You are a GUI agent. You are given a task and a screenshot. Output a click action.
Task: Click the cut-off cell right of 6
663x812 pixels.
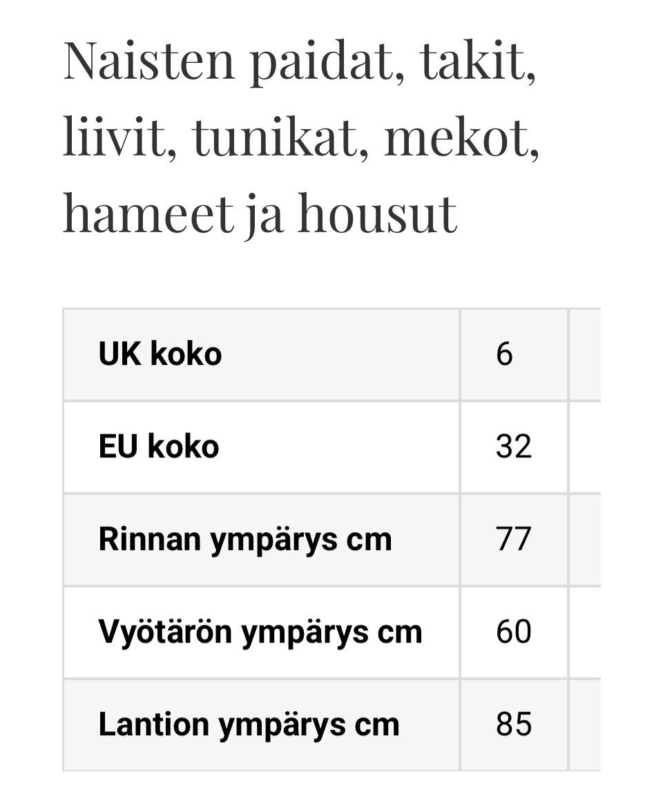pyautogui.click(x=585, y=355)
